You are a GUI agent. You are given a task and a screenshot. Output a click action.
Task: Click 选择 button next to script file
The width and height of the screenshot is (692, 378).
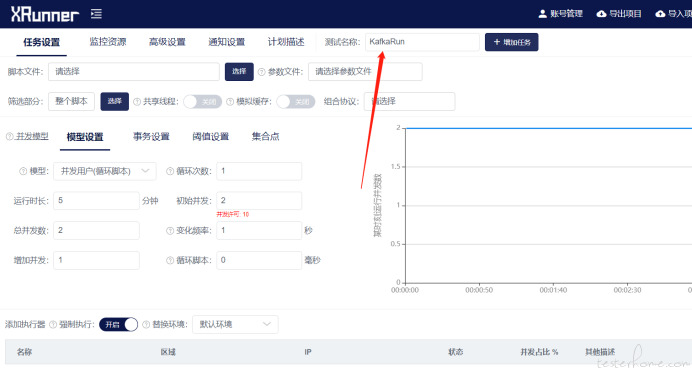click(x=239, y=71)
